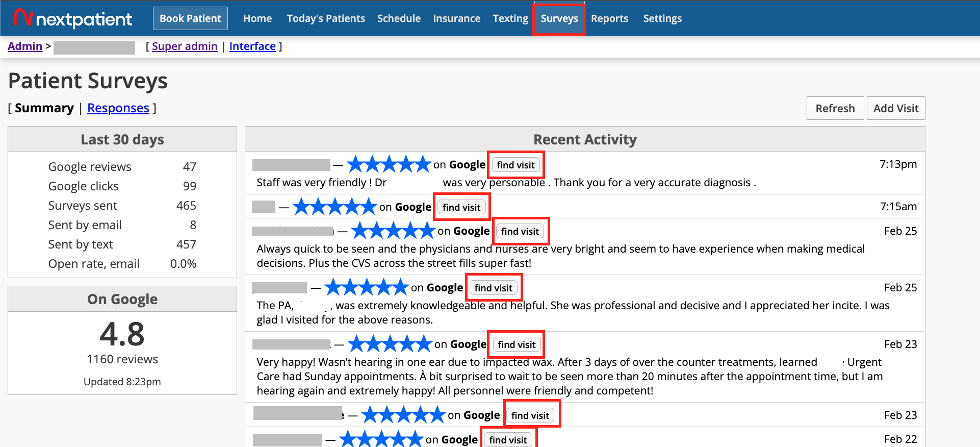Viewport: 980px width, 447px height.
Task: Click the Add Visit button
Action: point(896,108)
